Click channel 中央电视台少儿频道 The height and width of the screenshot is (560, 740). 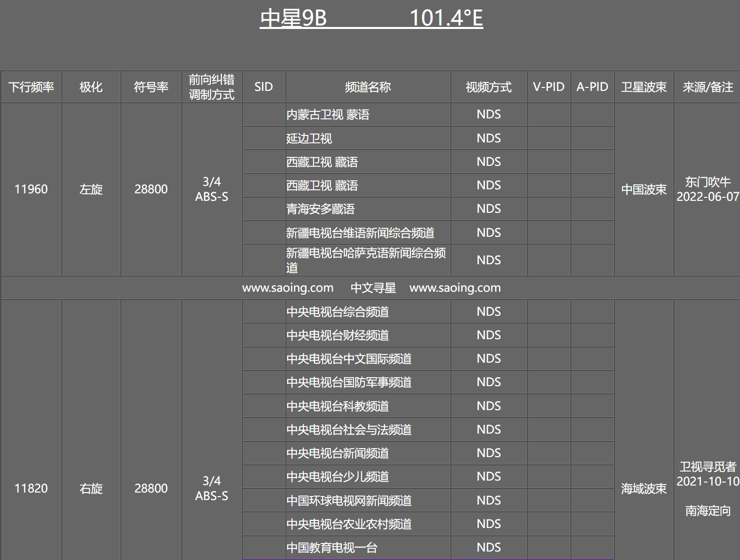337,477
